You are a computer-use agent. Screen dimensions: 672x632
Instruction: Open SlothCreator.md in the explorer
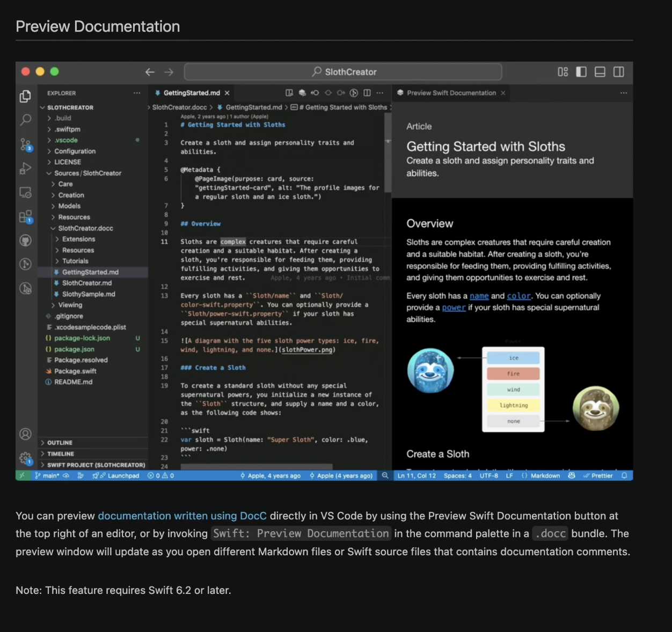tap(92, 283)
